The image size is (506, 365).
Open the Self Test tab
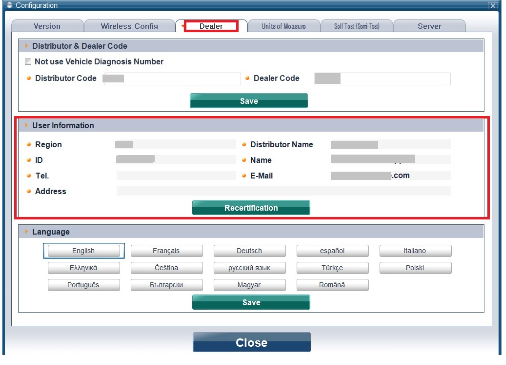pyautogui.click(x=356, y=26)
